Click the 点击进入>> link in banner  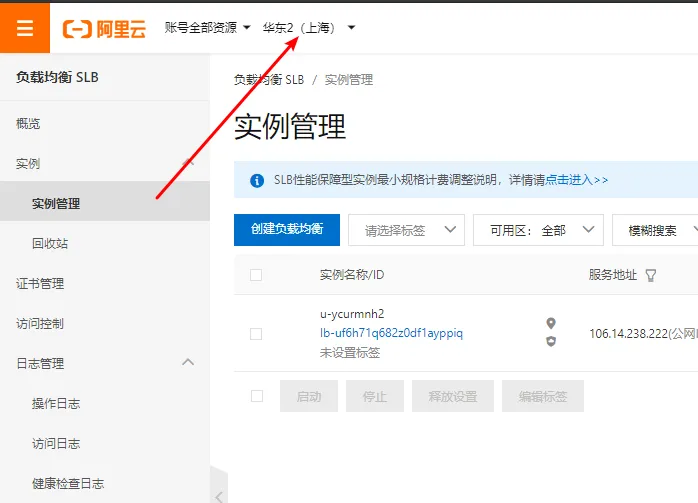pyautogui.click(x=576, y=180)
